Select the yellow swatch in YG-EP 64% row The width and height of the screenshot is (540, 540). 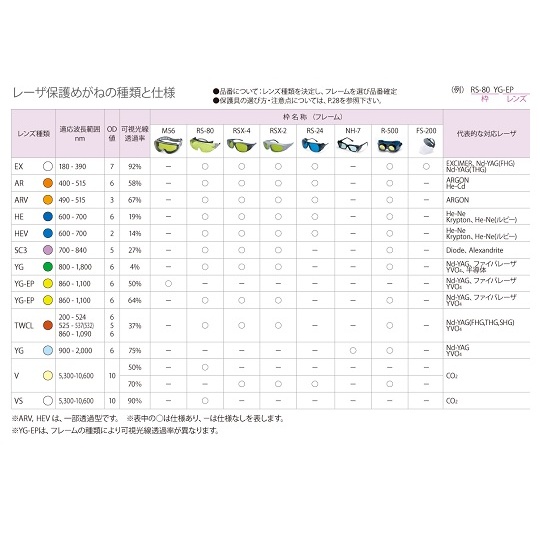[x=48, y=300]
